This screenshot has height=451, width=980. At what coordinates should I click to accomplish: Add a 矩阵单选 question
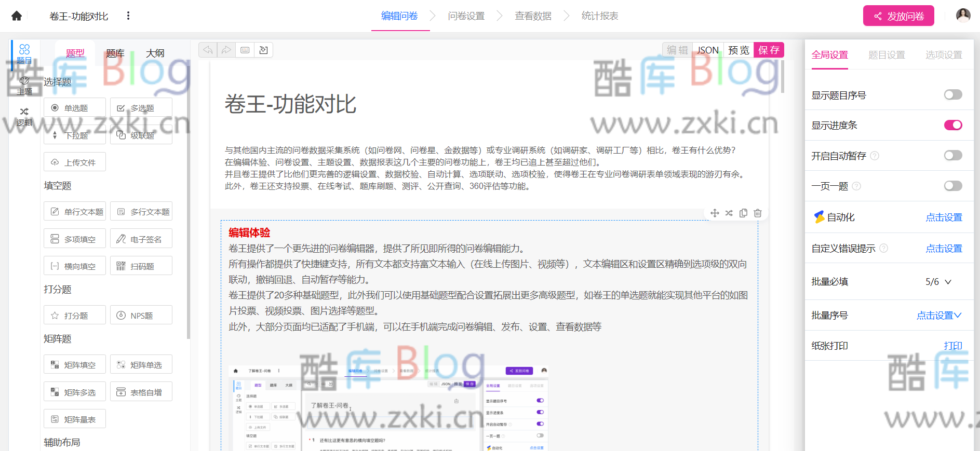(x=141, y=365)
